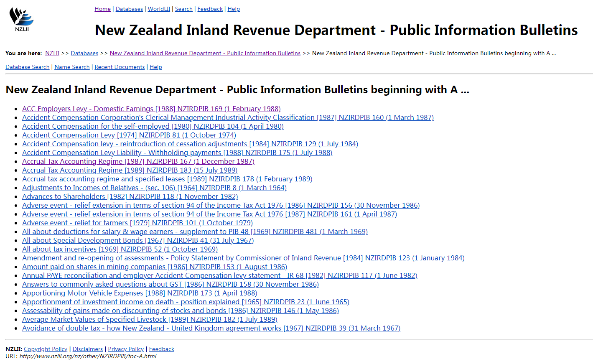Click the NZLII breadcrumb link
This screenshot has height=364, width=593.
tap(52, 53)
